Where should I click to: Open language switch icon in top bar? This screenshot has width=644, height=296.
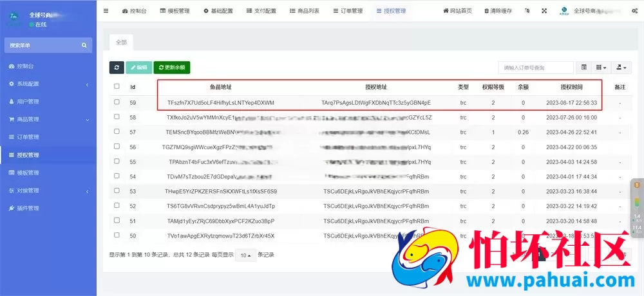coord(527,11)
